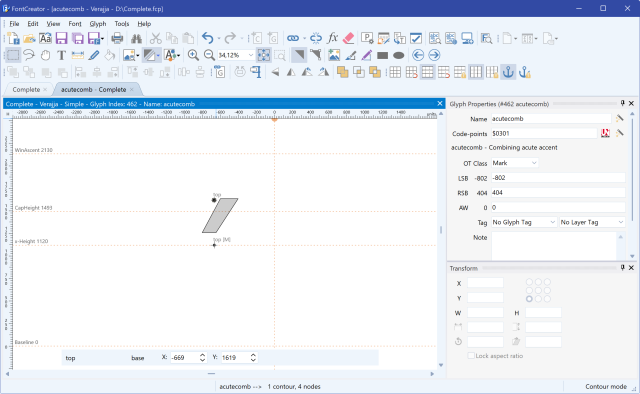
Task: Select the lasso selection tool
Action: coord(29,55)
